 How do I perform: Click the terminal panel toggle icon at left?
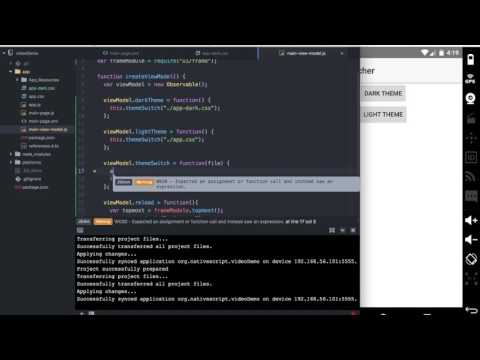point(80,230)
